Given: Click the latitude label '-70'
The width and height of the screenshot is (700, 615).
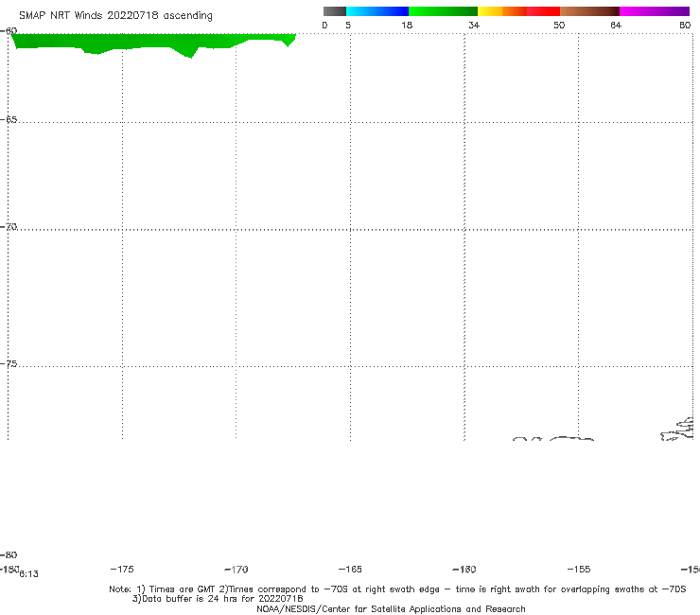Looking at the screenshot, I should (9, 227).
